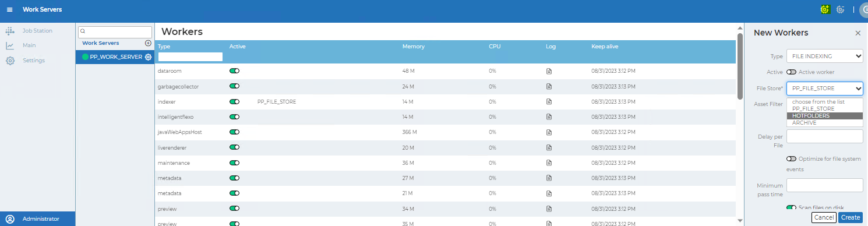Open the Type dropdown showing FILE INDEXING
The image size is (868, 226).
(824, 56)
